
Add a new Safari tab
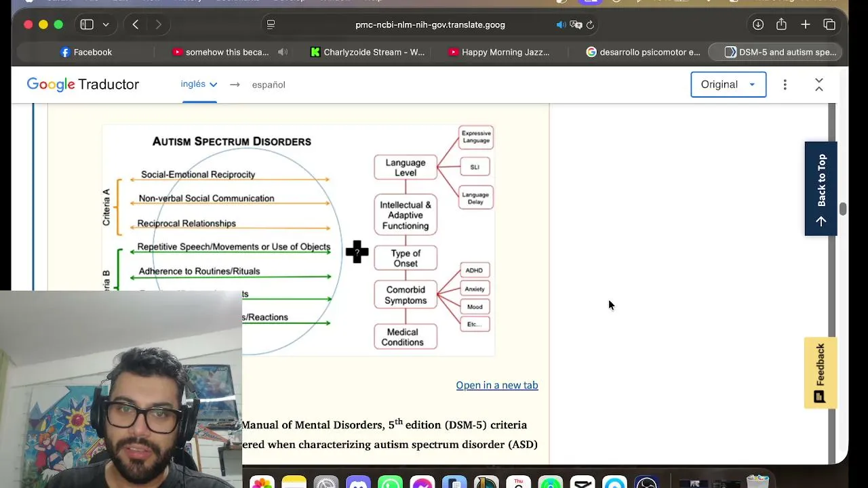pos(806,24)
